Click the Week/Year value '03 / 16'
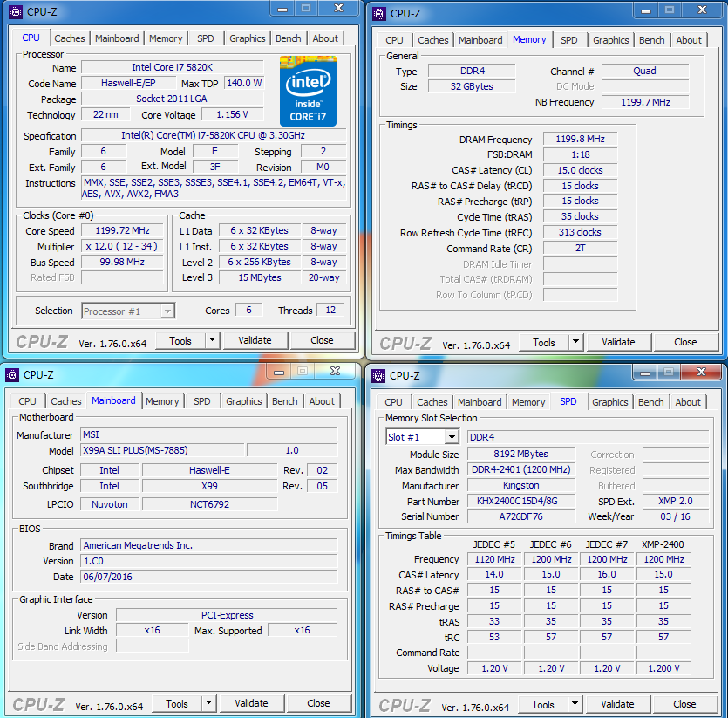Image resolution: width=728 pixels, height=718 pixels. point(676,516)
